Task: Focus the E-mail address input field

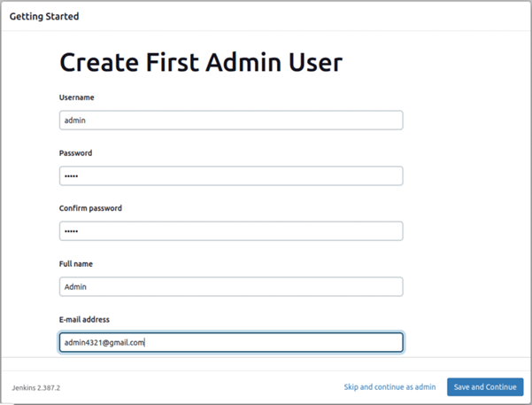Action: 231,342
